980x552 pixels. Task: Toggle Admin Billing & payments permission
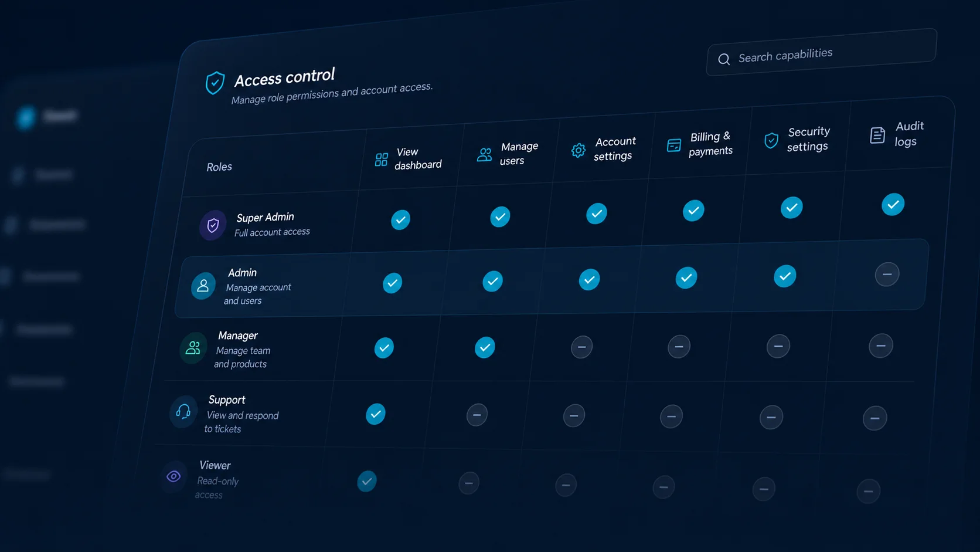coord(686,277)
